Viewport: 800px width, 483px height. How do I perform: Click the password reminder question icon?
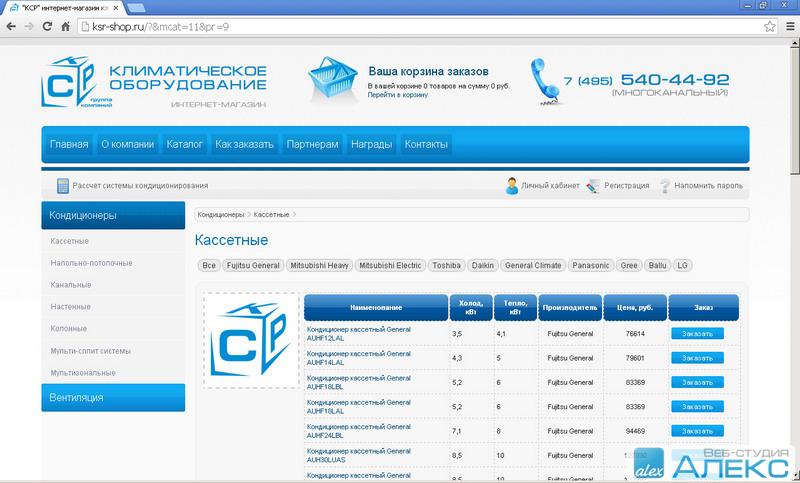[664, 185]
